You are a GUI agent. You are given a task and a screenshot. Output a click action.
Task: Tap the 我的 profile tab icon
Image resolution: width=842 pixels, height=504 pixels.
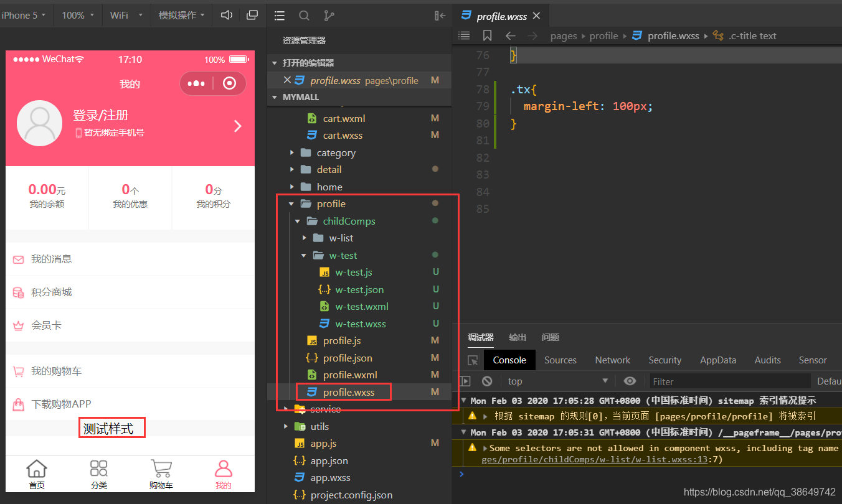click(223, 469)
